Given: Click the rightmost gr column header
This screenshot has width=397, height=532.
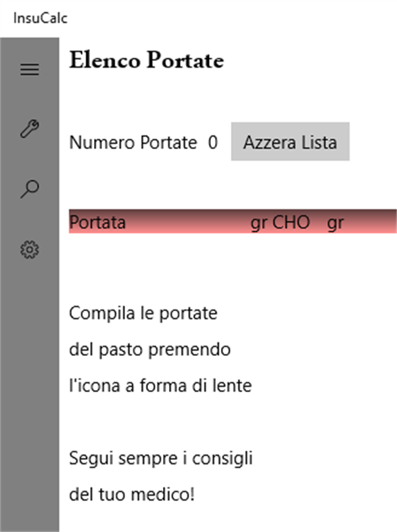Looking at the screenshot, I should coord(335,223).
